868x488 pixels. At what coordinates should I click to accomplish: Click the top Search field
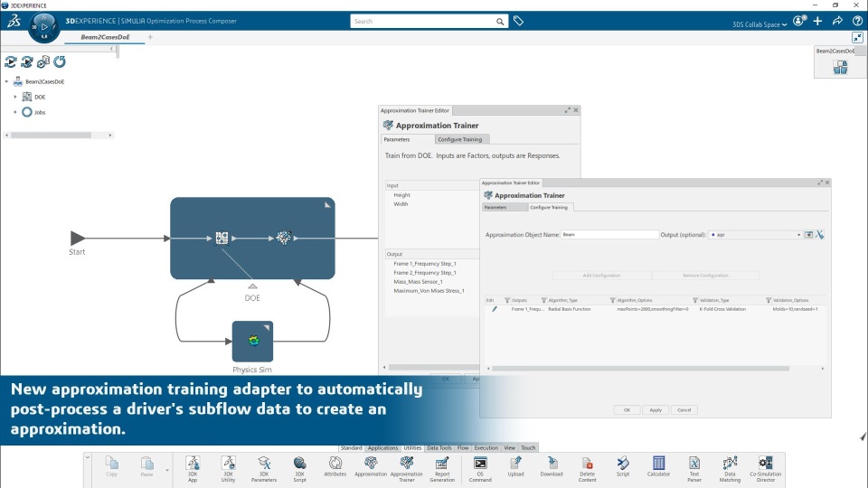point(429,21)
